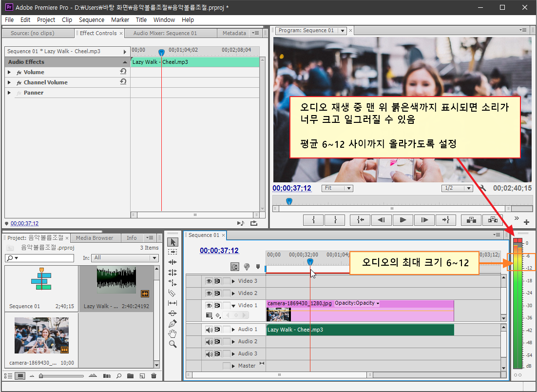Click Go to Out button

coord(445,220)
